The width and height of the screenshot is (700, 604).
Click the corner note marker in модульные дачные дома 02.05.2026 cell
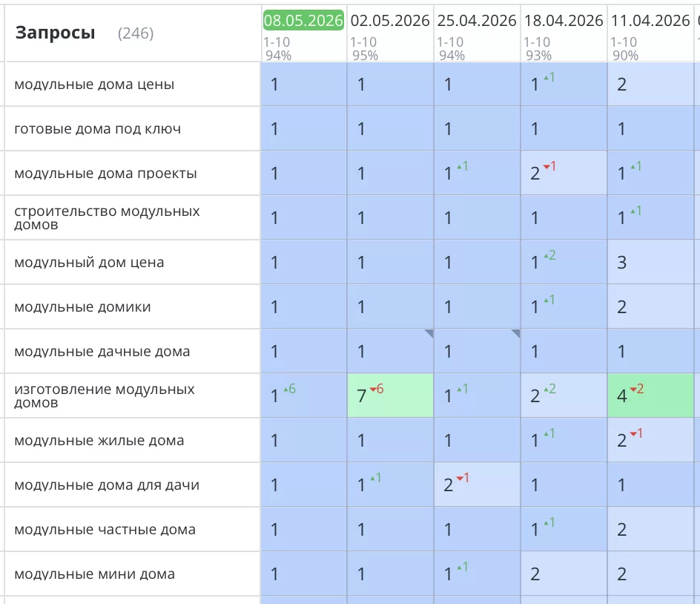(x=429, y=333)
